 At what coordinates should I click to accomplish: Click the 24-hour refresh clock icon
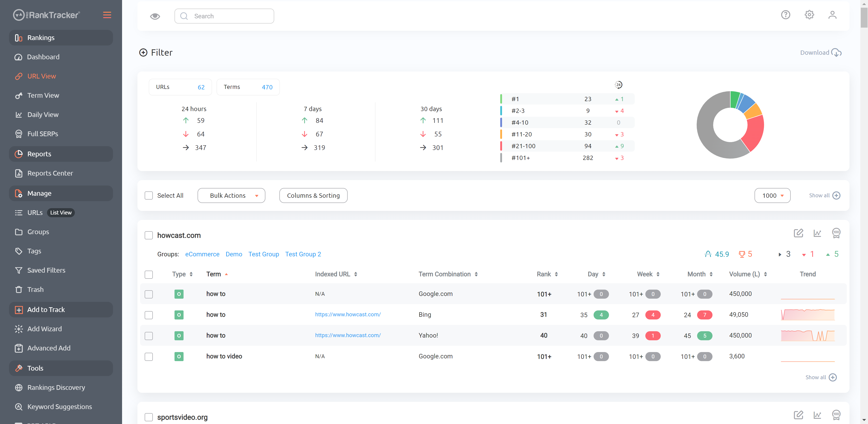[618, 85]
